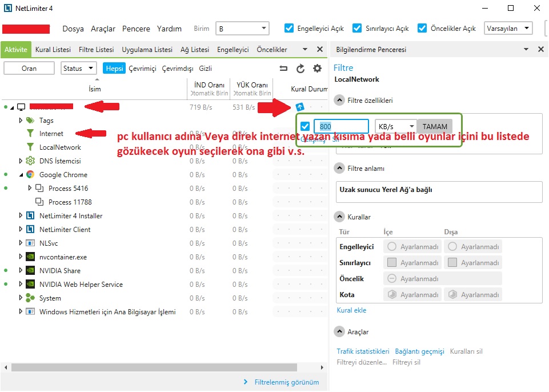
Task: Check Sınırlayıcı İçe checkbox
Action: 392,262
